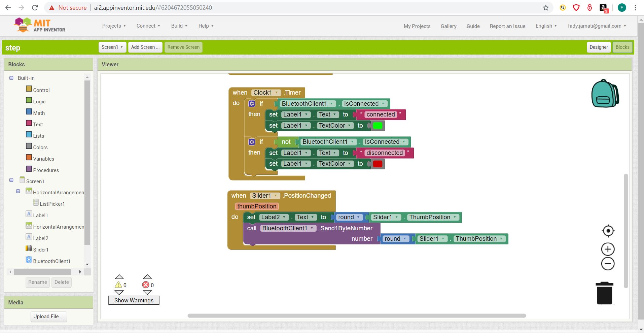Collapse the Built-in tree section
644x333 pixels.
(x=11, y=78)
